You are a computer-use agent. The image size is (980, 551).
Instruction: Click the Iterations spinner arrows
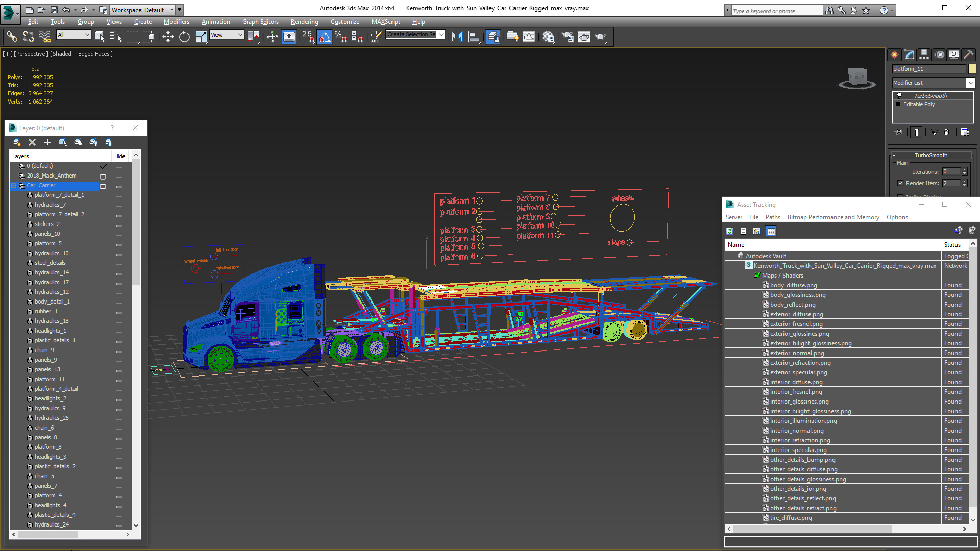pyautogui.click(x=964, y=172)
